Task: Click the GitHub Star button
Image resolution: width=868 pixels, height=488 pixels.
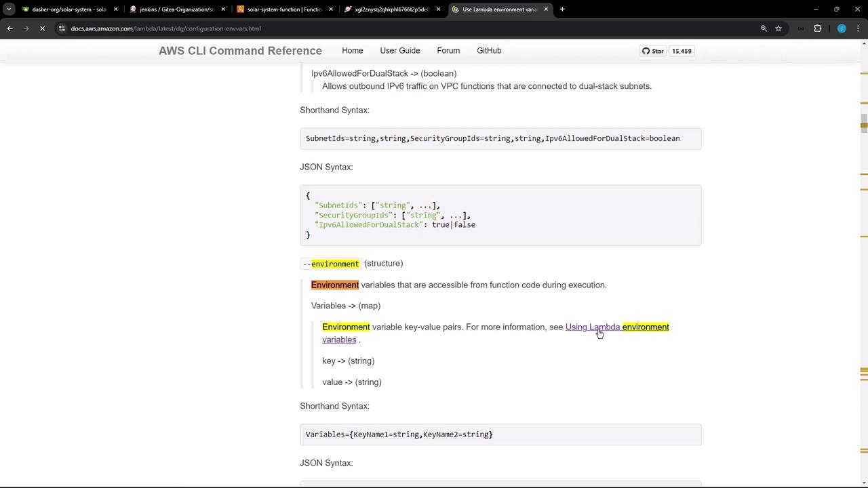Action: (x=653, y=51)
